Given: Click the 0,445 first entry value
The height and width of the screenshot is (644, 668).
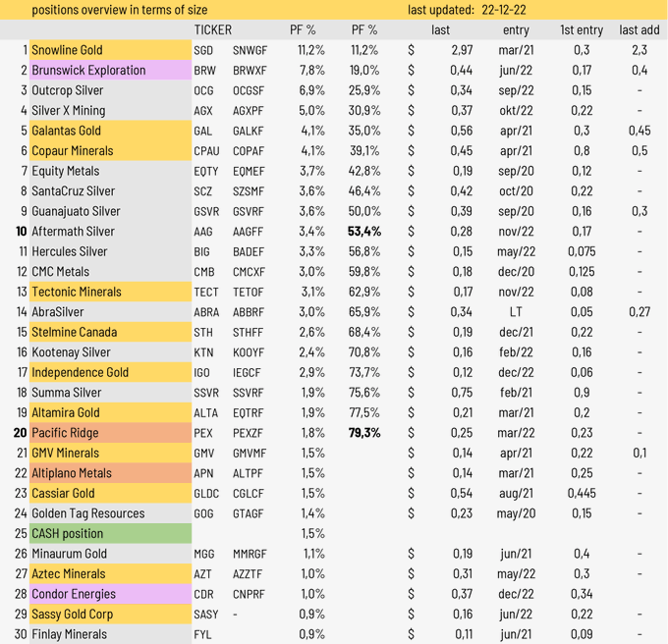Looking at the screenshot, I should point(582,493).
